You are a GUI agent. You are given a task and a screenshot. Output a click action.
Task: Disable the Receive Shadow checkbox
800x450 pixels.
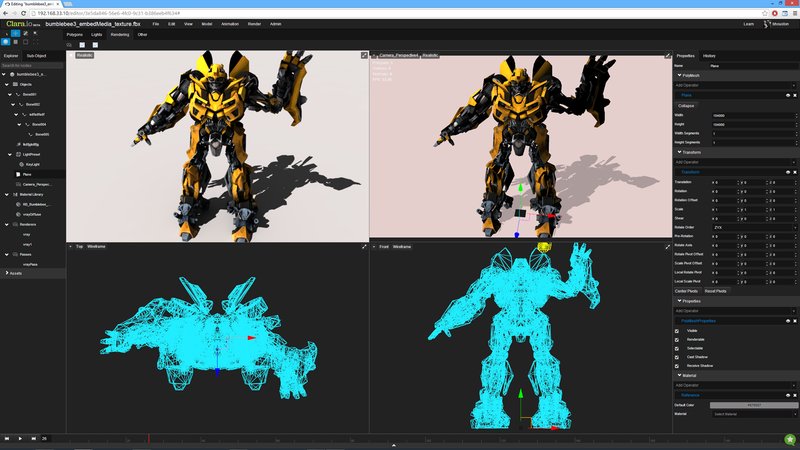tap(677, 366)
